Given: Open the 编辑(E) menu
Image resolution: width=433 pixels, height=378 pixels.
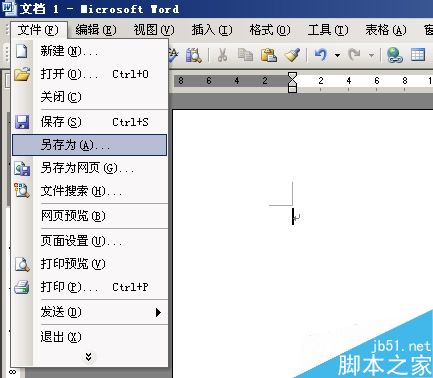Looking at the screenshot, I should coord(96,30).
